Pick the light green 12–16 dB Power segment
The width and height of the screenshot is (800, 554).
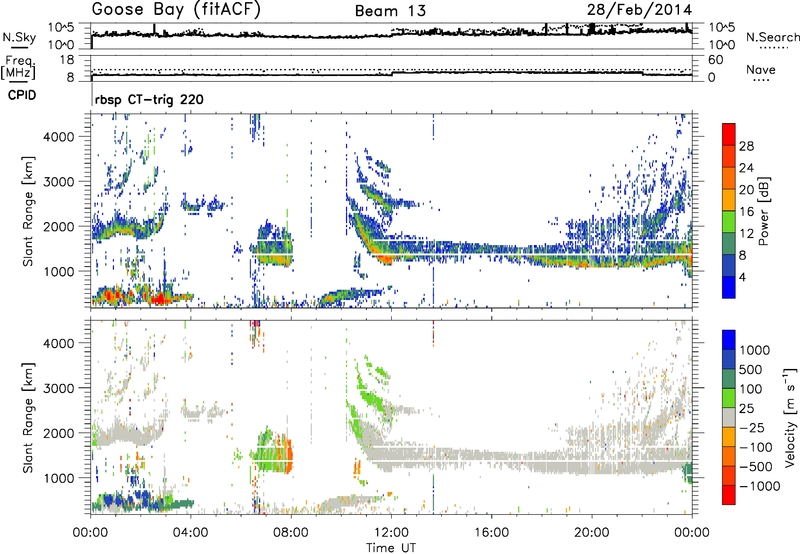tap(729, 222)
